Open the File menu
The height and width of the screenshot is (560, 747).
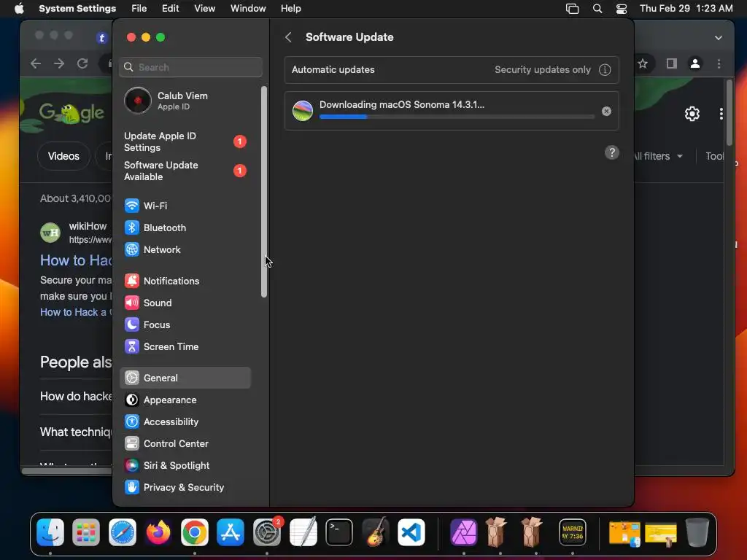click(139, 9)
